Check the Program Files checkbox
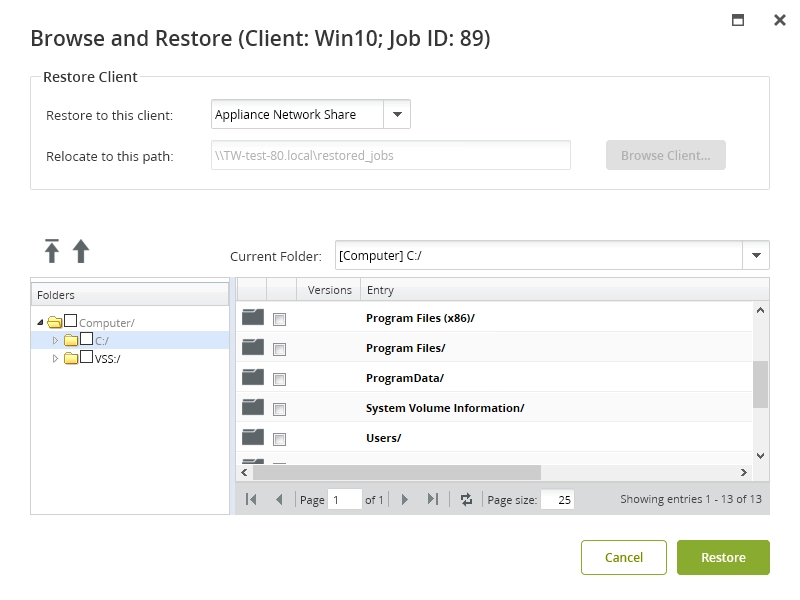Image resolution: width=800 pixels, height=600 pixels. [279, 349]
